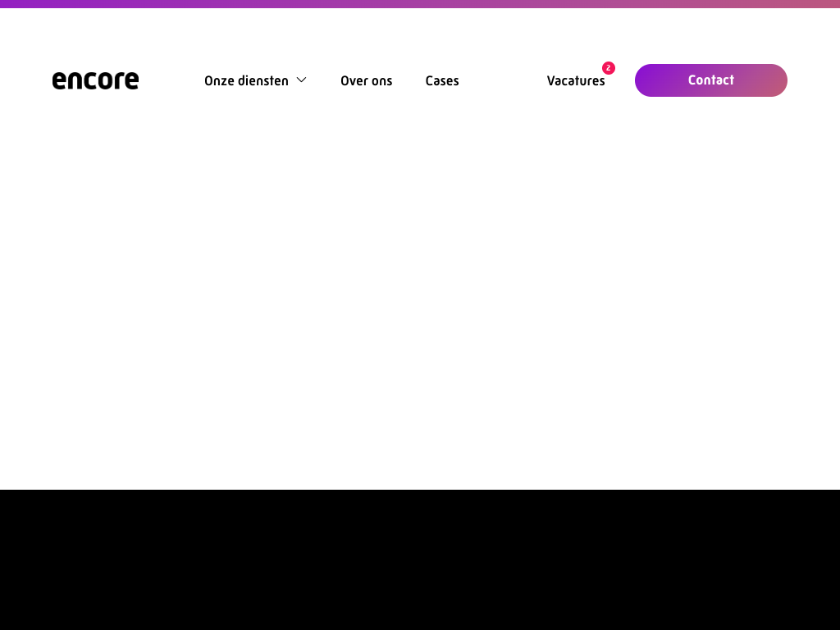Go to the Cases page

[x=441, y=80]
